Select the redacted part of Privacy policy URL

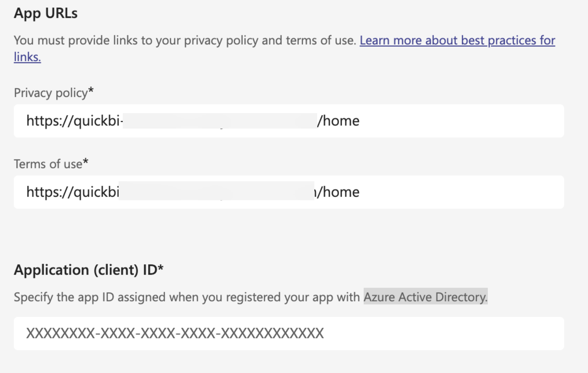pos(220,121)
